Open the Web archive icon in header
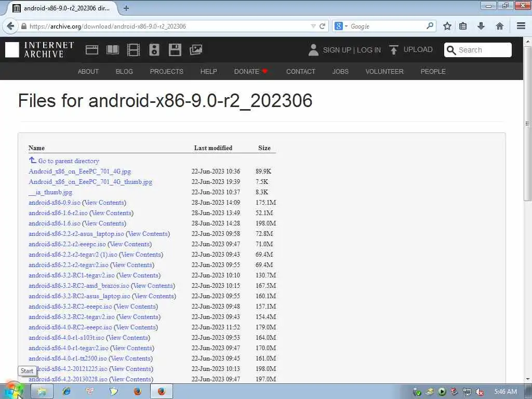Image resolution: width=532 pixels, height=399 pixels. point(91,50)
